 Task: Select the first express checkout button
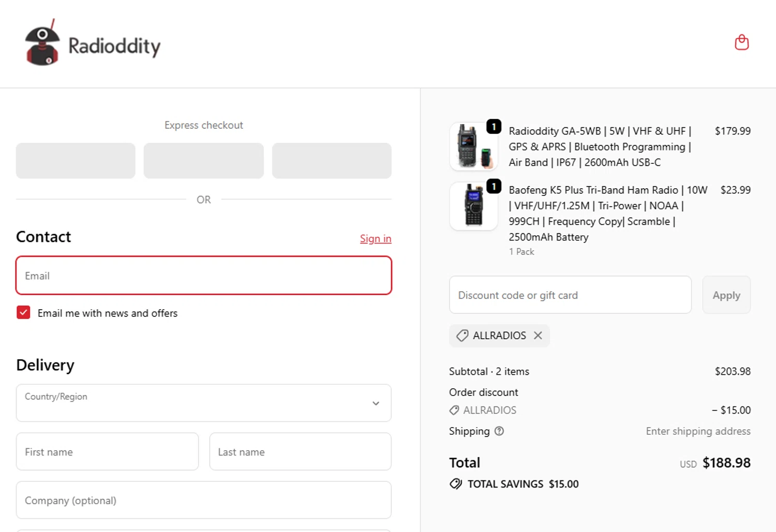(x=76, y=161)
